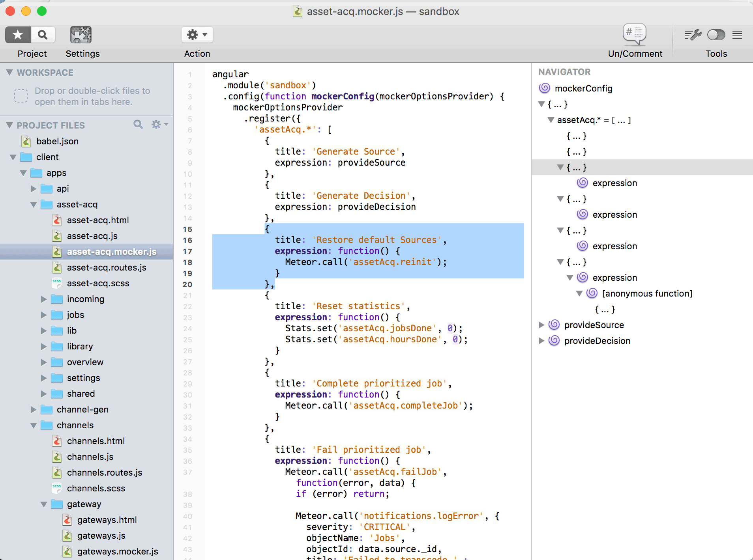Image resolution: width=753 pixels, height=560 pixels.
Task: Open babel.json file
Action: click(x=57, y=141)
